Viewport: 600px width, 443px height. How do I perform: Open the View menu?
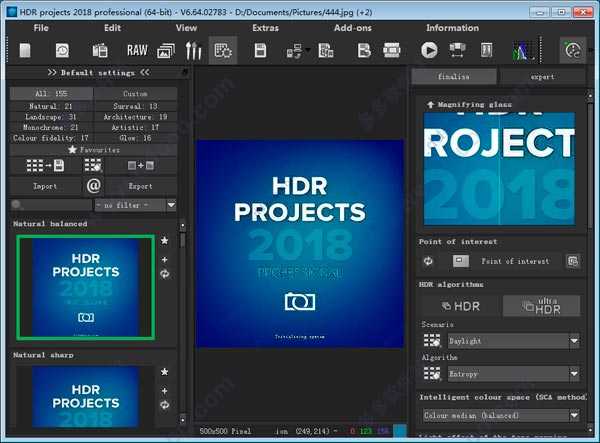coord(186,28)
